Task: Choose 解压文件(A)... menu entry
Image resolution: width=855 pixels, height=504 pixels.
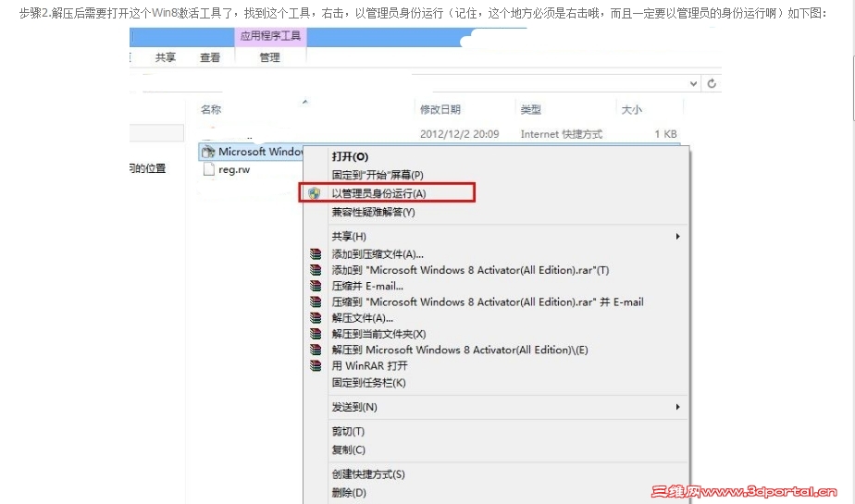Action: click(362, 318)
